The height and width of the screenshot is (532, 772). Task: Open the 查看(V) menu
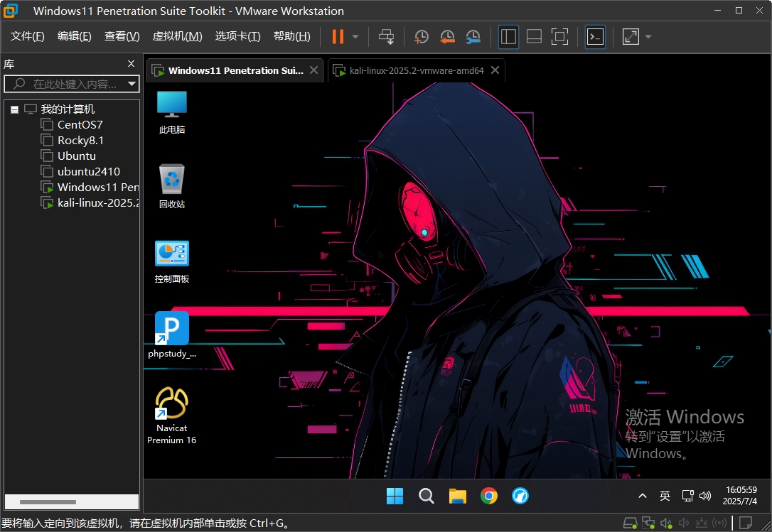(x=122, y=36)
